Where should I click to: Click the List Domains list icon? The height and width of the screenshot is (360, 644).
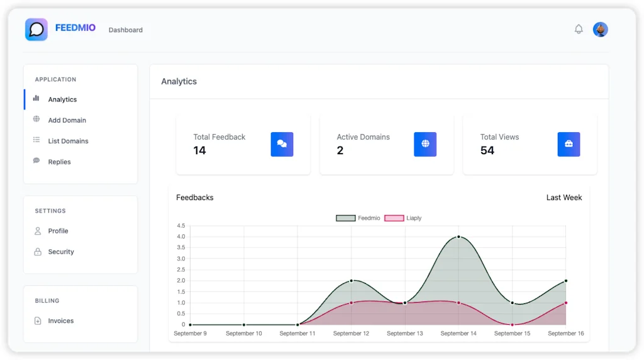click(x=36, y=140)
